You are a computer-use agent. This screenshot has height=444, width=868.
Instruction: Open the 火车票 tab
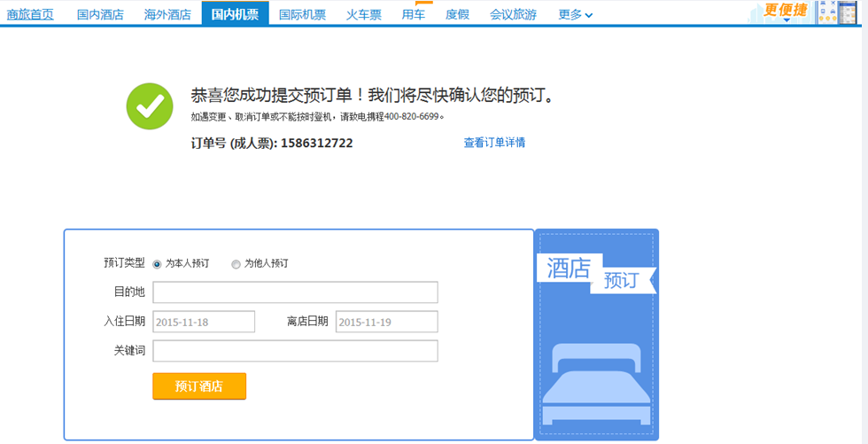(x=364, y=15)
